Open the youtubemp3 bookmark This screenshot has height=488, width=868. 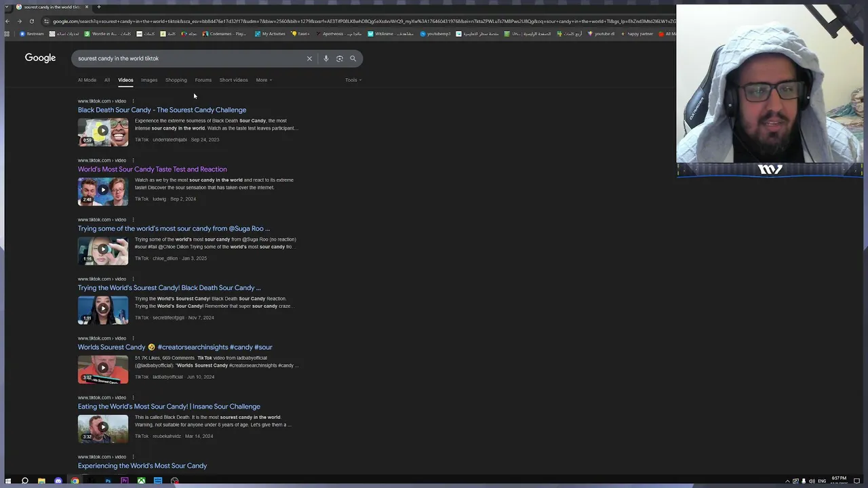(435, 34)
